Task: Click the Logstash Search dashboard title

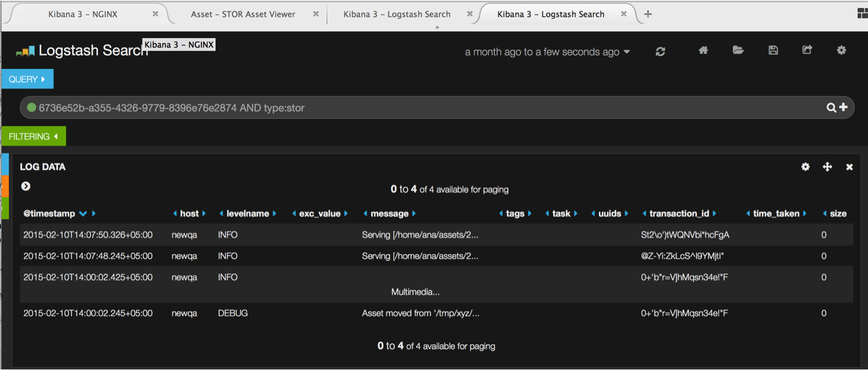Action: coord(93,51)
